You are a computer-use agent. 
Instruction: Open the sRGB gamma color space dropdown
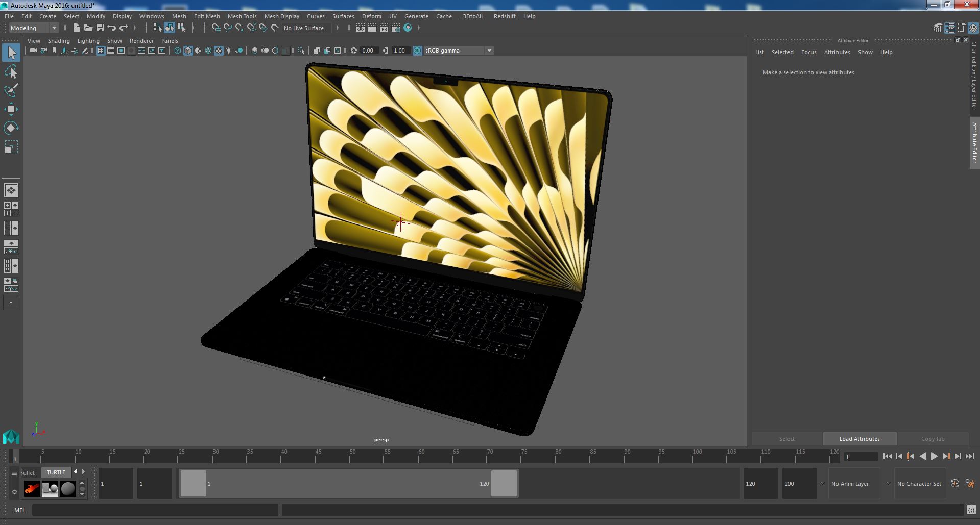458,51
